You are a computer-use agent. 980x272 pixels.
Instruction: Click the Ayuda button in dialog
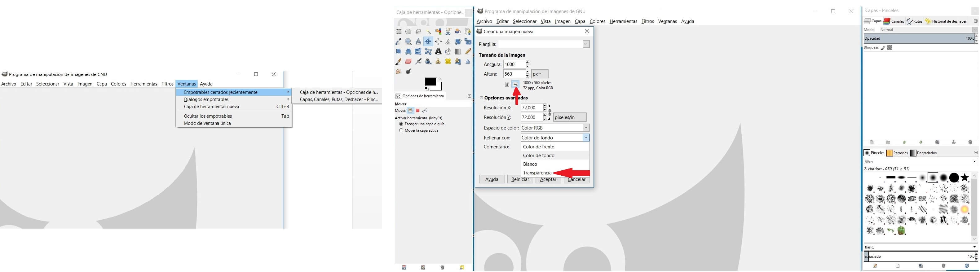[492, 179]
